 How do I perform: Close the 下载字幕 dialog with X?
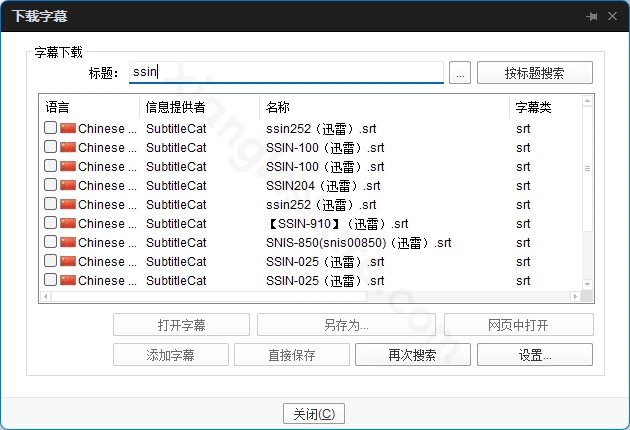(612, 16)
